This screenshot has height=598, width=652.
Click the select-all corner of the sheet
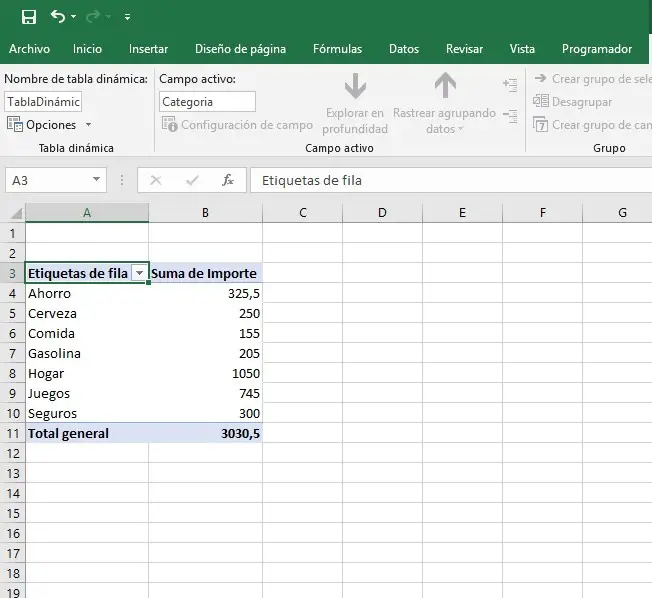(x=14, y=213)
